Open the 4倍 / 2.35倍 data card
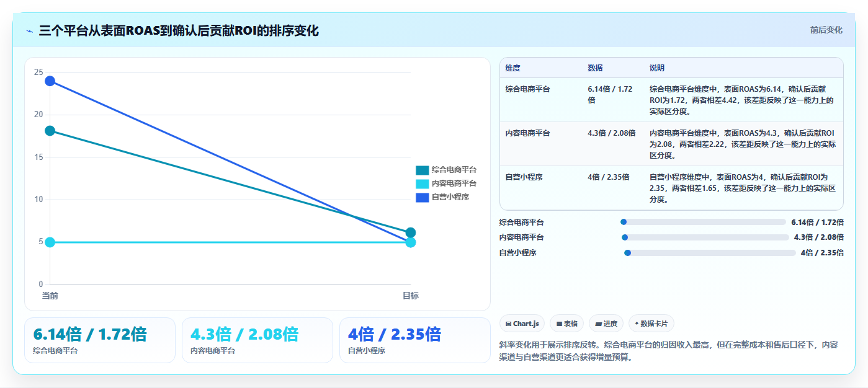This screenshot has width=868, height=388. coord(415,340)
